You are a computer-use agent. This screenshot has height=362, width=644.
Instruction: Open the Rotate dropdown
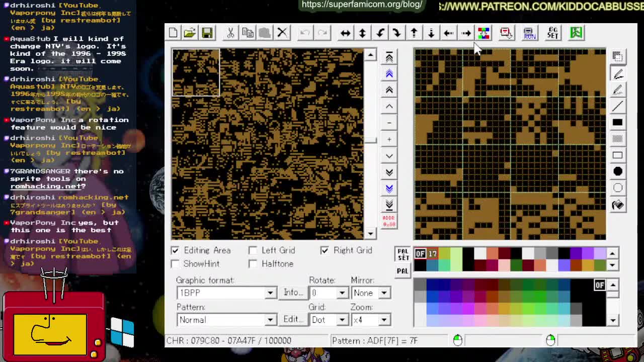pyautogui.click(x=342, y=293)
